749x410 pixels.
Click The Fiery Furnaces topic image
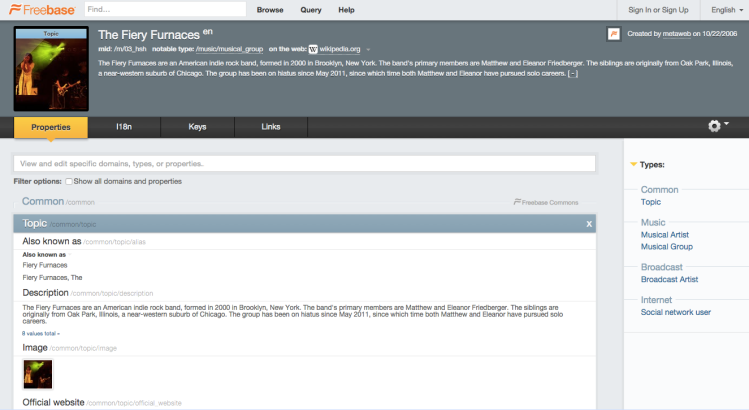click(51, 68)
